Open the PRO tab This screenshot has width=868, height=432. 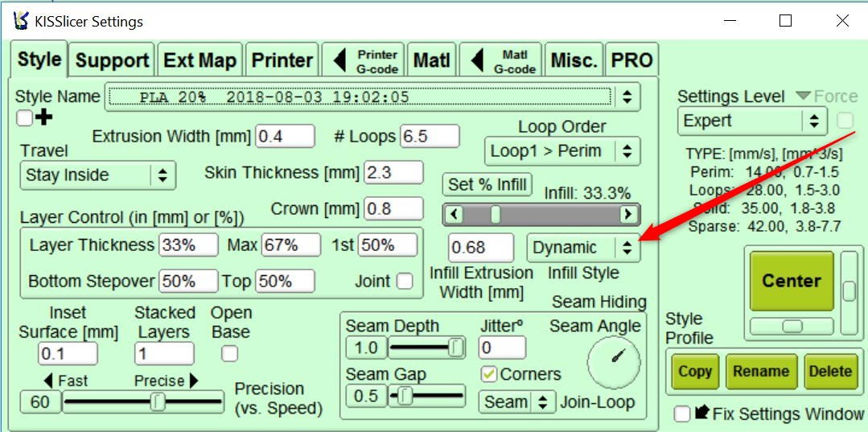[631, 60]
